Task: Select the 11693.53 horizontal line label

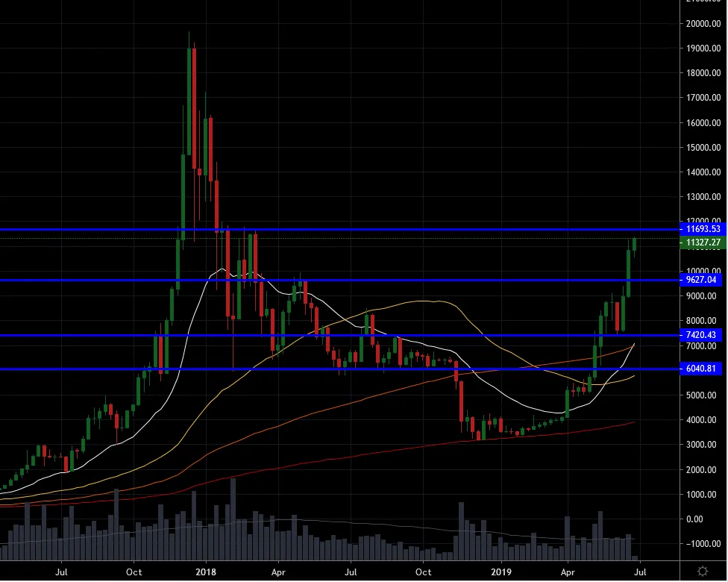Action: tap(702, 229)
